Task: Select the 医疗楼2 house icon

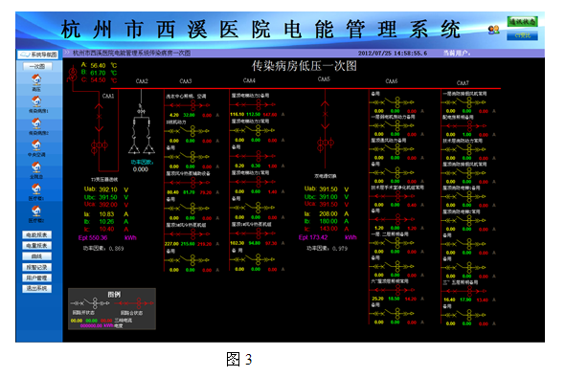Action: coord(36,211)
